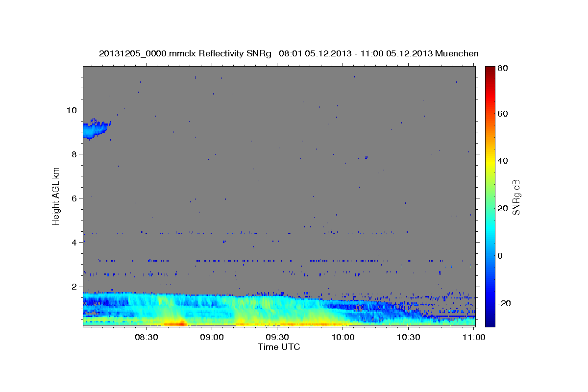This screenshot has width=588, height=392.
Task: Click the height tick label 6
Action: pos(74,198)
